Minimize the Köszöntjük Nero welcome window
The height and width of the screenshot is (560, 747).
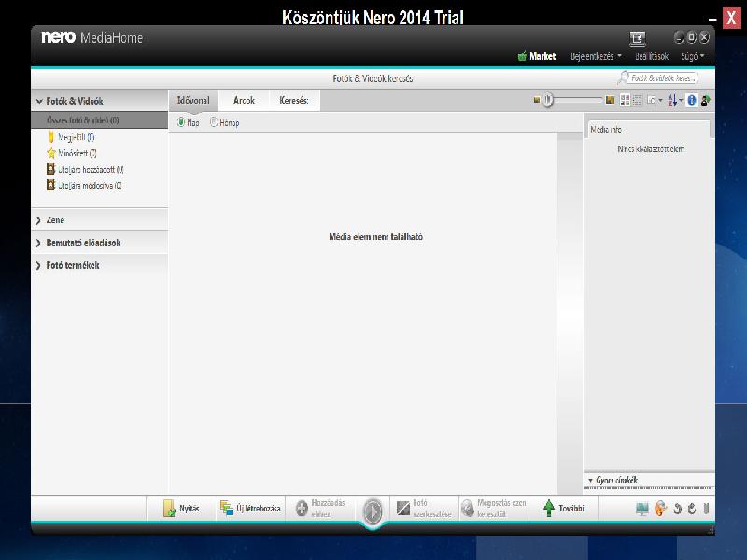[712, 19]
